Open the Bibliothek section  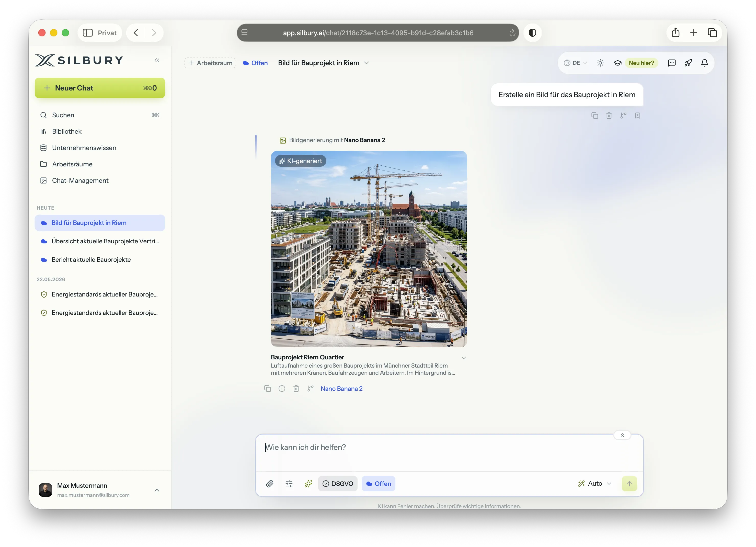coord(100,131)
